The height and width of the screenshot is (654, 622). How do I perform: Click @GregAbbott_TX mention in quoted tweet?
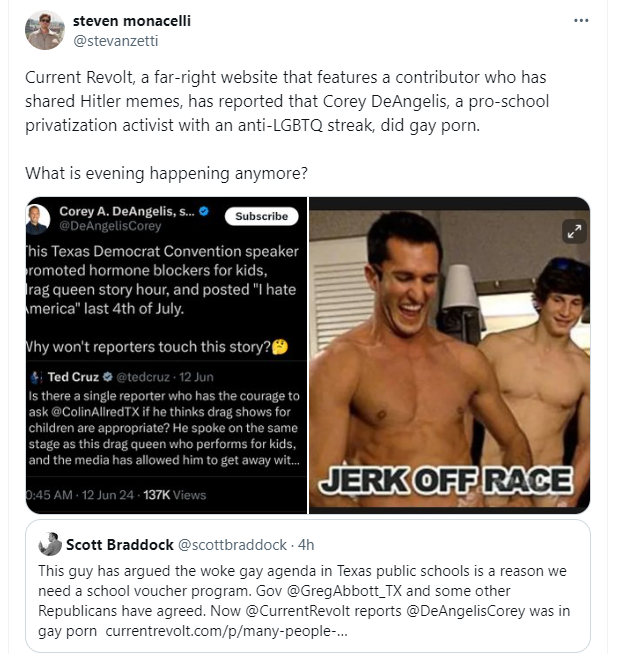point(344,591)
